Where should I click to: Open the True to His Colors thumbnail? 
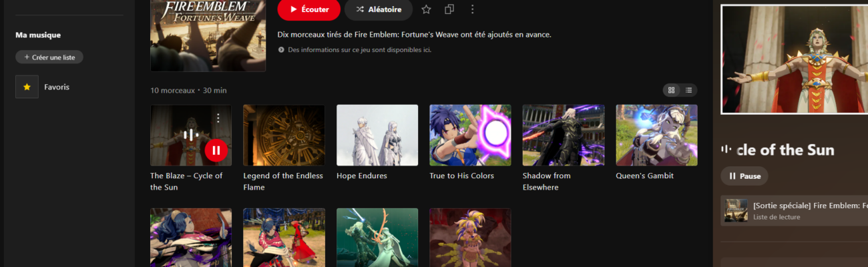pyautogui.click(x=470, y=135)
